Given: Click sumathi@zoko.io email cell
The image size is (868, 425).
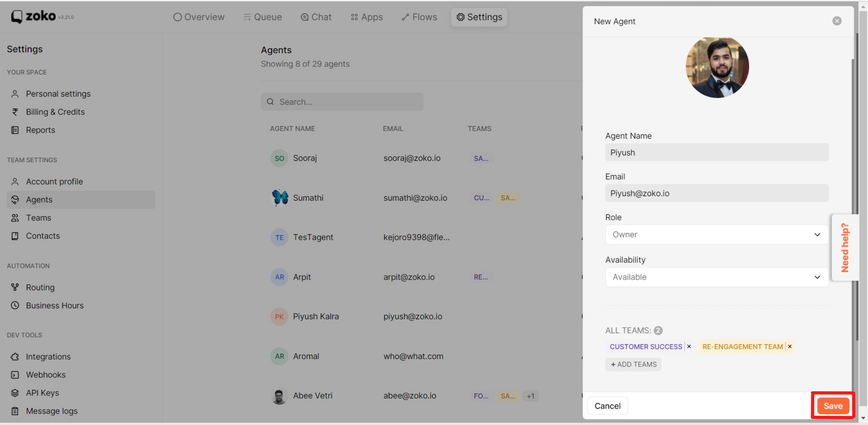Looking at the screenshot, I should (x=415, y=198).
